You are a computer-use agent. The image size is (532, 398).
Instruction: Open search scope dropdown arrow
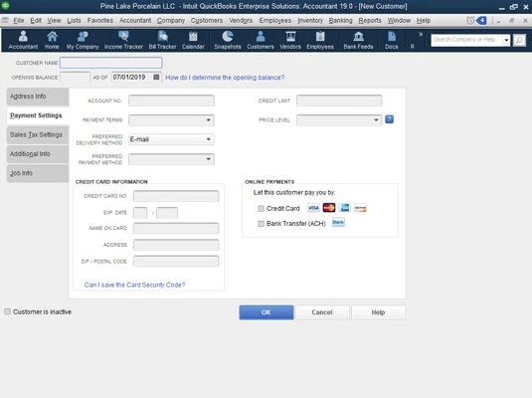point(506,40)
